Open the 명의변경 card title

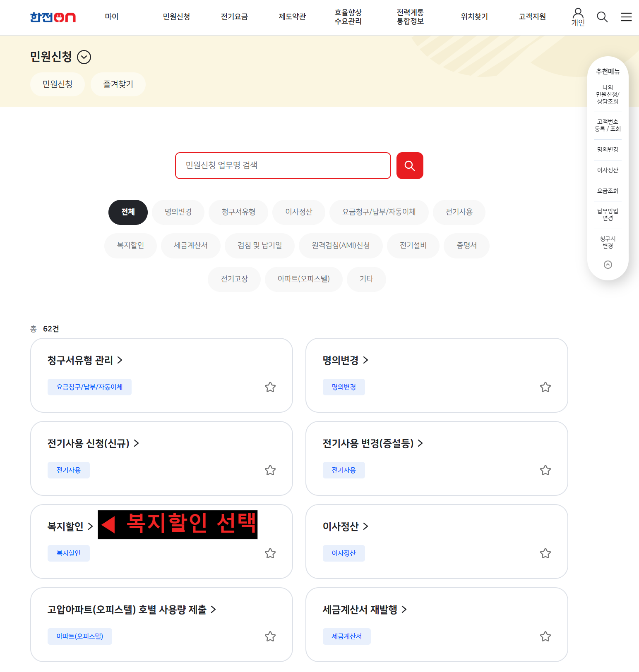click(346, 360)
